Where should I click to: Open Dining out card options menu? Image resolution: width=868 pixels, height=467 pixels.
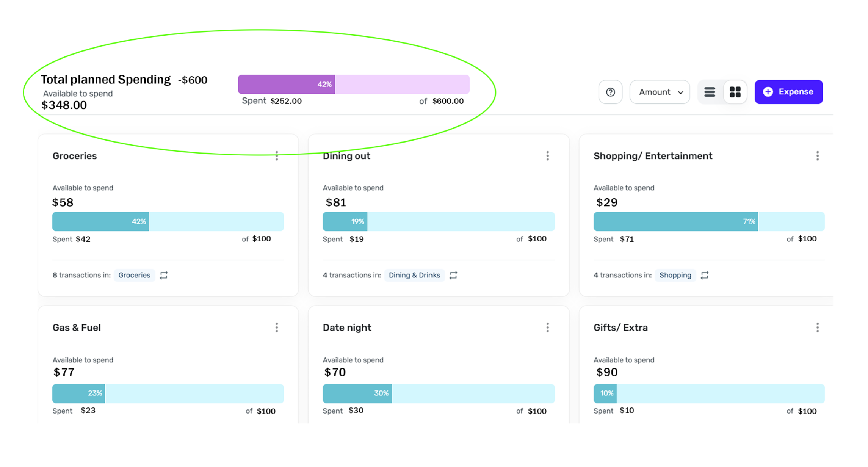547,156
